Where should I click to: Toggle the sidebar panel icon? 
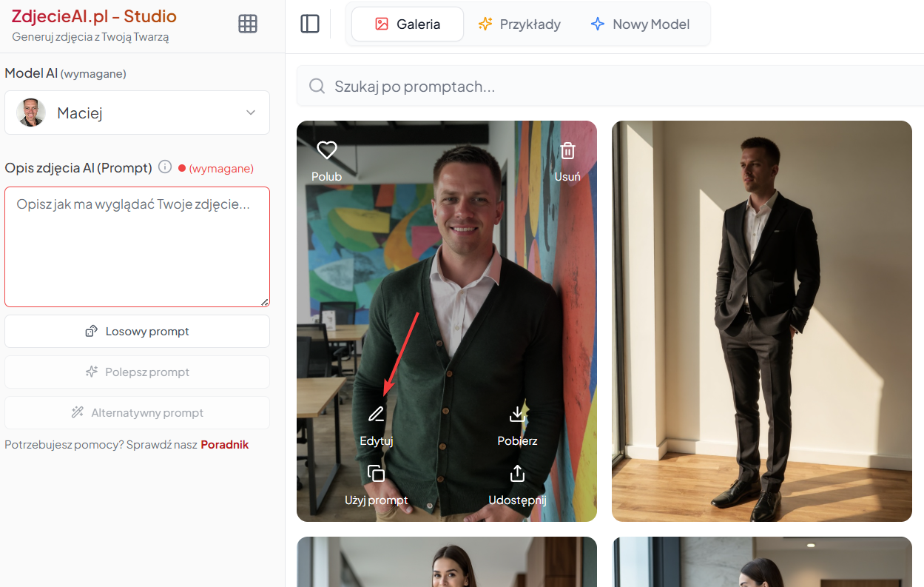click(310, 24)
